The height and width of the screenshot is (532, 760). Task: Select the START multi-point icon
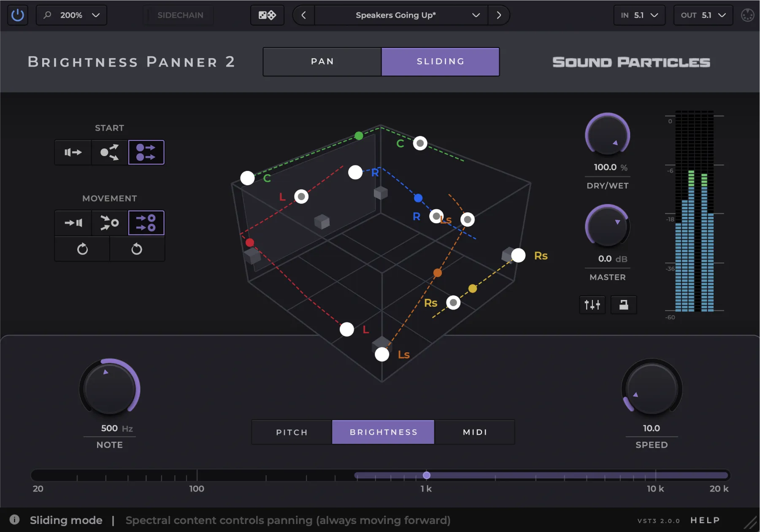146,152
